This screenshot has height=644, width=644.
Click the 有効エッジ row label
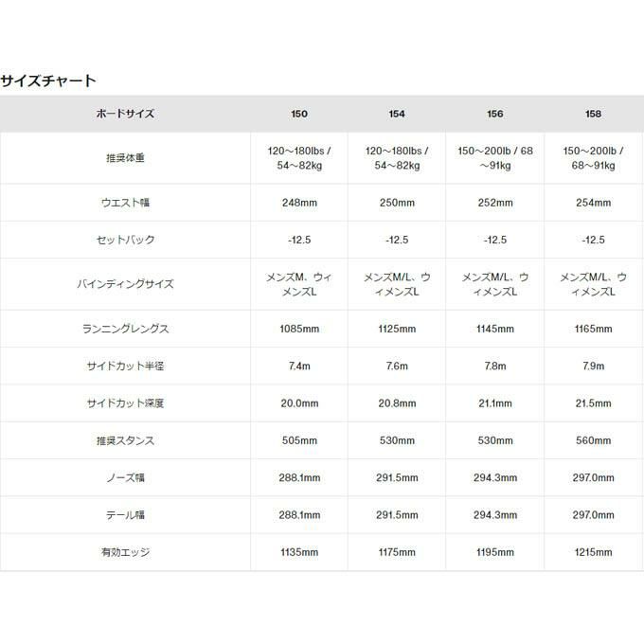[125, 552]
